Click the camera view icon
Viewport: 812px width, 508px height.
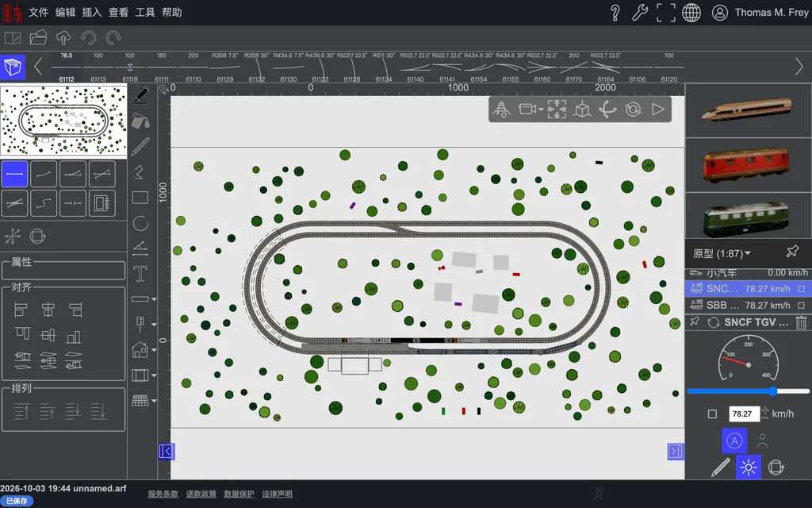527,110
